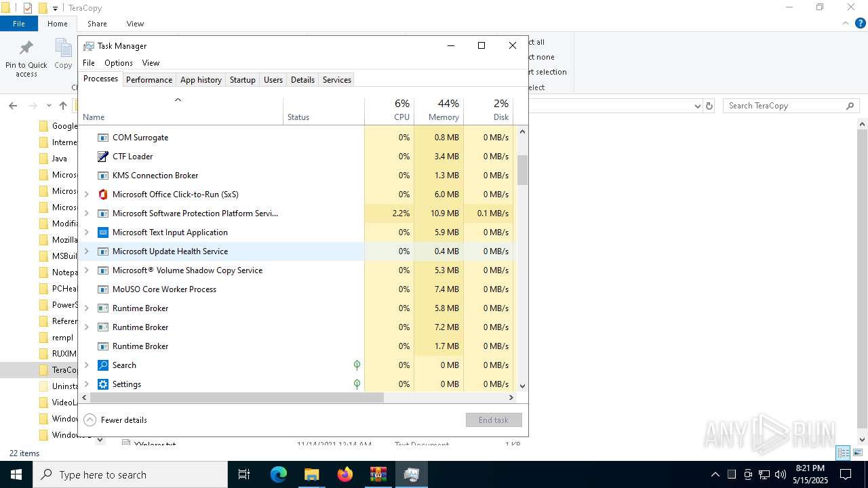Click the Task View taskbar button
The height and width of the screenshot is (488, 868).
244,474
